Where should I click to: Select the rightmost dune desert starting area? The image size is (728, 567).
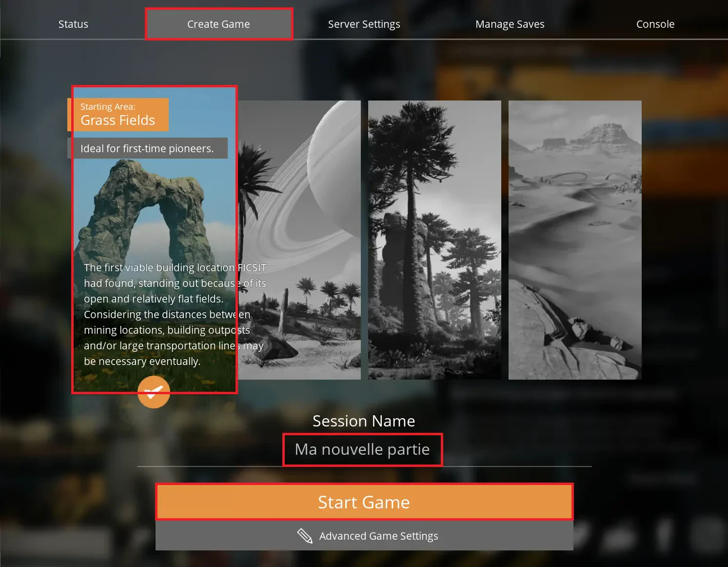(575, 239)
